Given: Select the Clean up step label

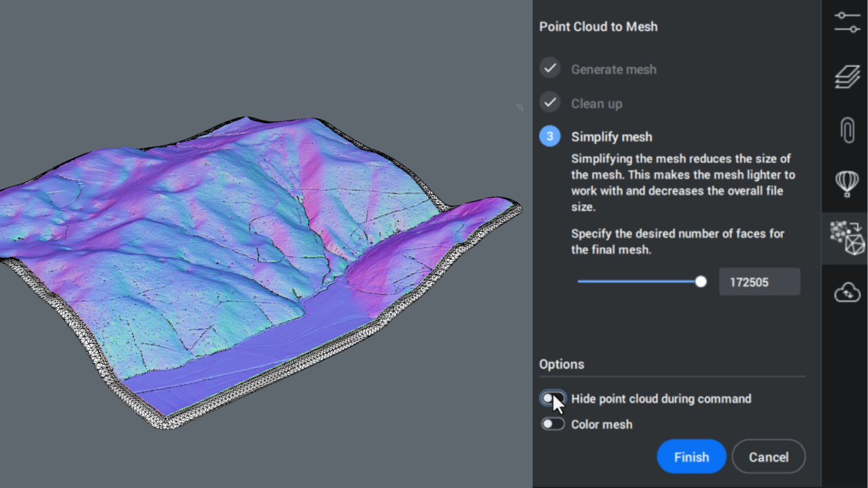Looking at the screenshot, I should point(596,103).
